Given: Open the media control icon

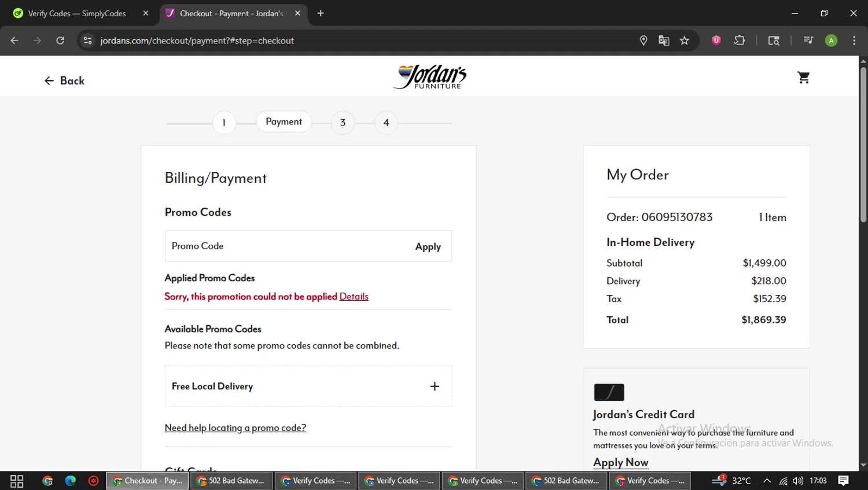Looking at the screenshot, I should pyautogui.click(x=808, y=40).
